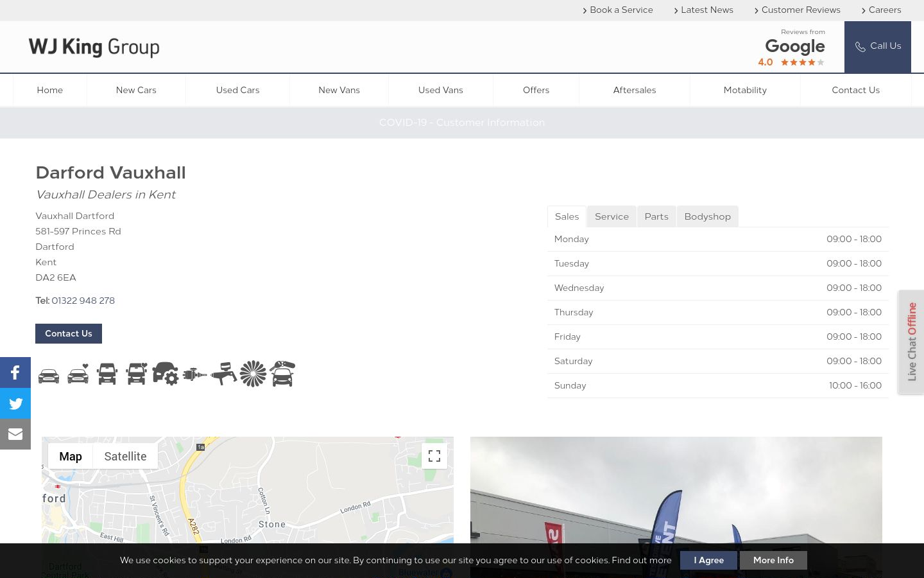This screenshot has height=578, width=924.
Task: Open the Used Vans menu
Action: pos(440,90)
